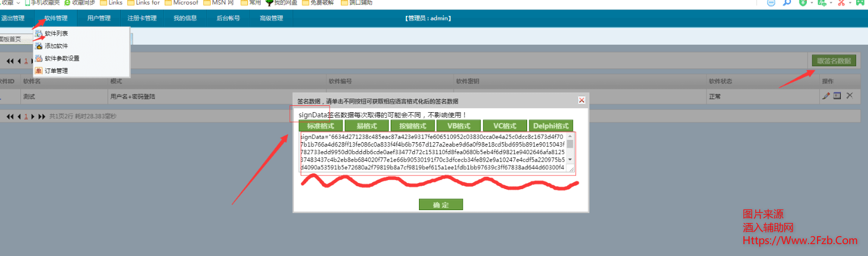The height and width of the screenshot is (256, 868).
Task: Open the 注册卡管理 menu
Action: pyautogui.click(x=142, y=18)
